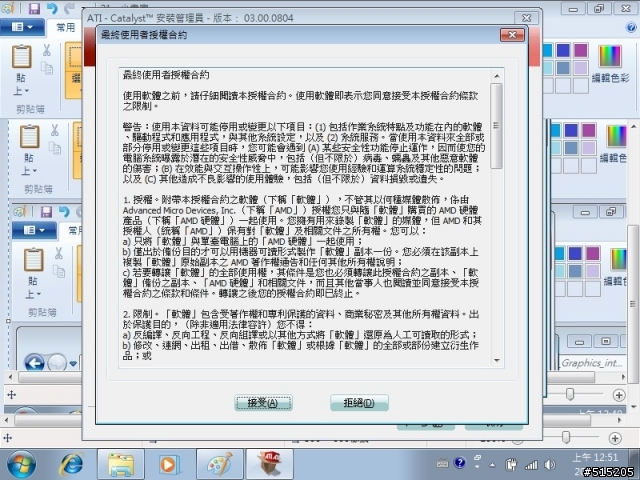Select the 常用 tab in Paint ribbon
Screen dimensions: 640x480
[x=66, y=27]
